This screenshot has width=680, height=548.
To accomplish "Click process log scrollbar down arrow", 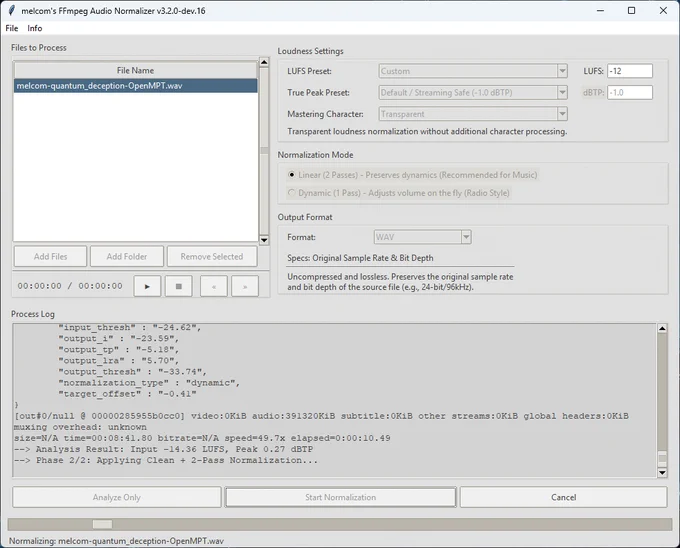I will pyautogui.click(x=662, y=473).
